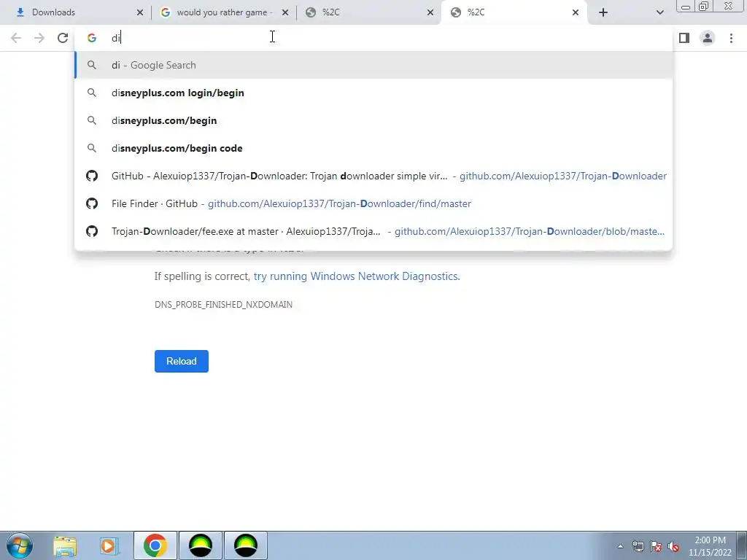The width and height of the screenshot is (747, 560).
Task: Launch Windows Media Player from taskbar
Action: [x=109, y=545]
